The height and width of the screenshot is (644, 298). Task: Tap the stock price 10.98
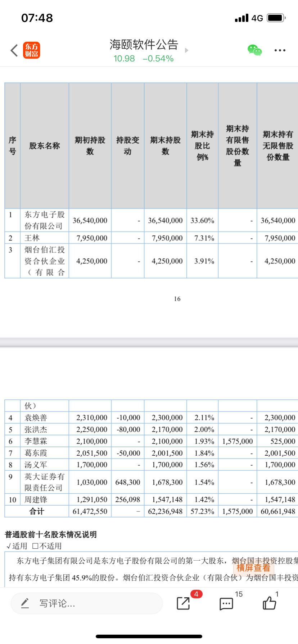124,59
